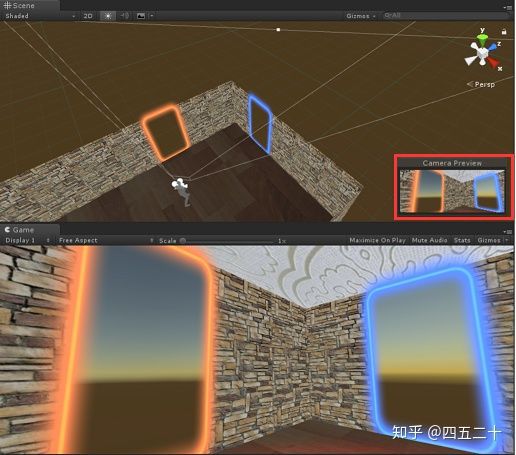516x455 pixels.
Task: Toggle 2D view mode
Action: point(88,16)
